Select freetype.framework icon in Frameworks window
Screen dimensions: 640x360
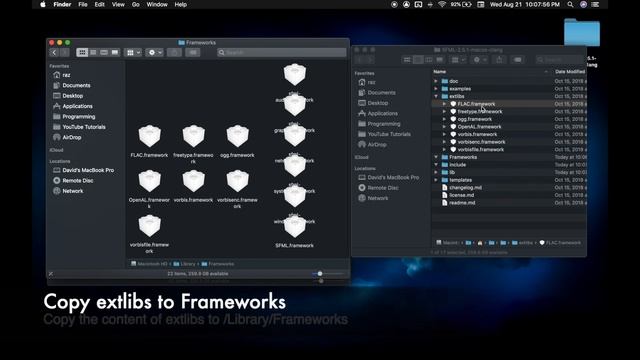tap(193, 136)
